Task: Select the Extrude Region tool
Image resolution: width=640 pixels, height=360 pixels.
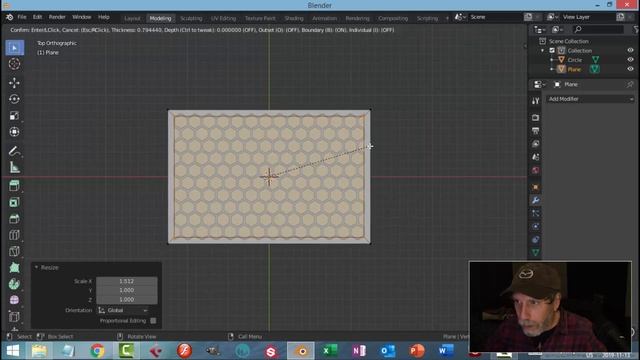Action: pos(14,186)
